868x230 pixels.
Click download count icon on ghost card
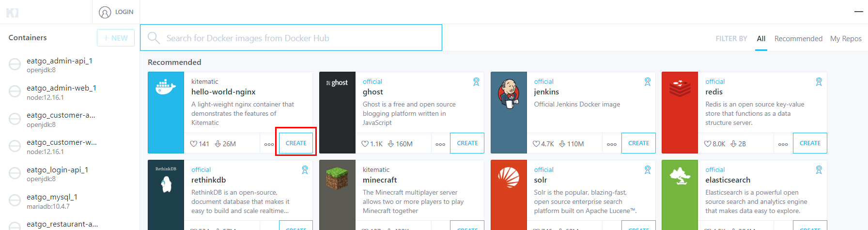click(x=391, y=144)
